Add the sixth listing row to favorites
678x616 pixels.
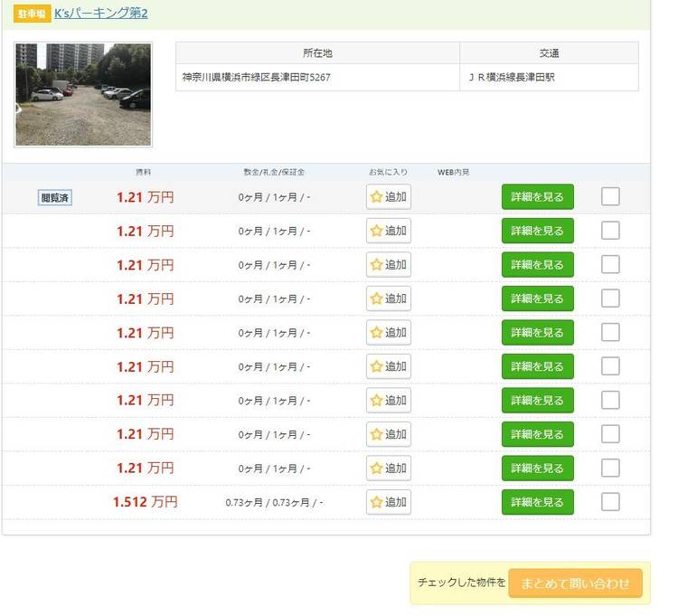click(389, 366)
